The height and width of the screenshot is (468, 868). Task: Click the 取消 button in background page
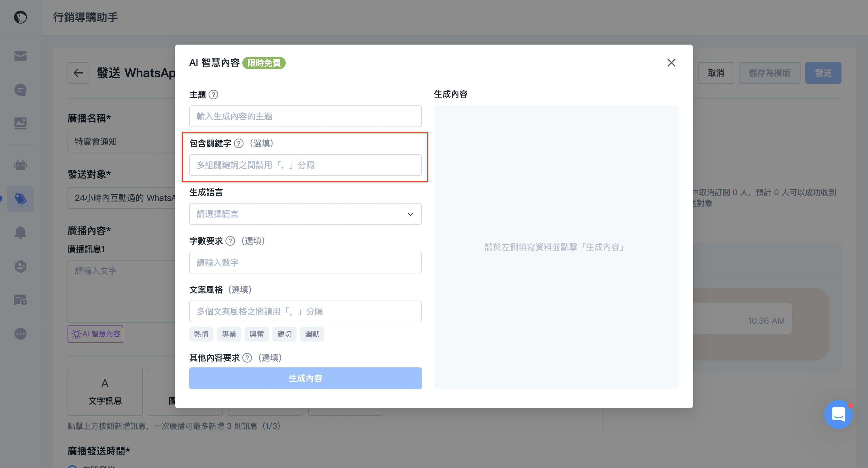click(716, 73)
